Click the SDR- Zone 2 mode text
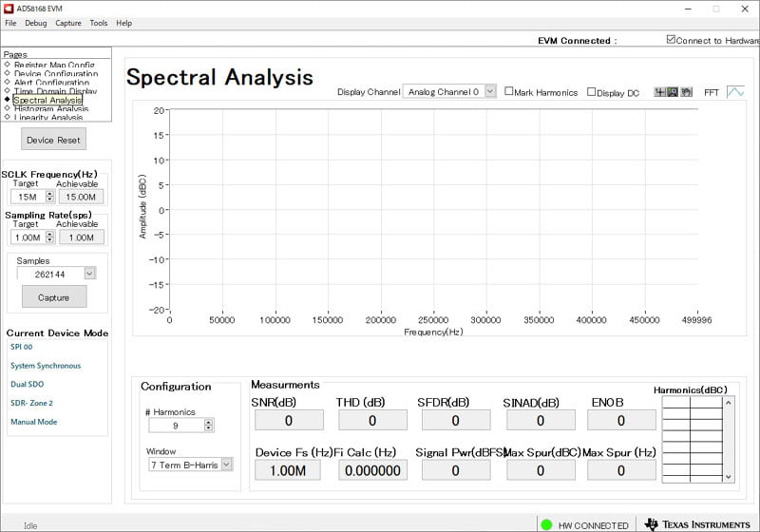 tap(32, 403)
